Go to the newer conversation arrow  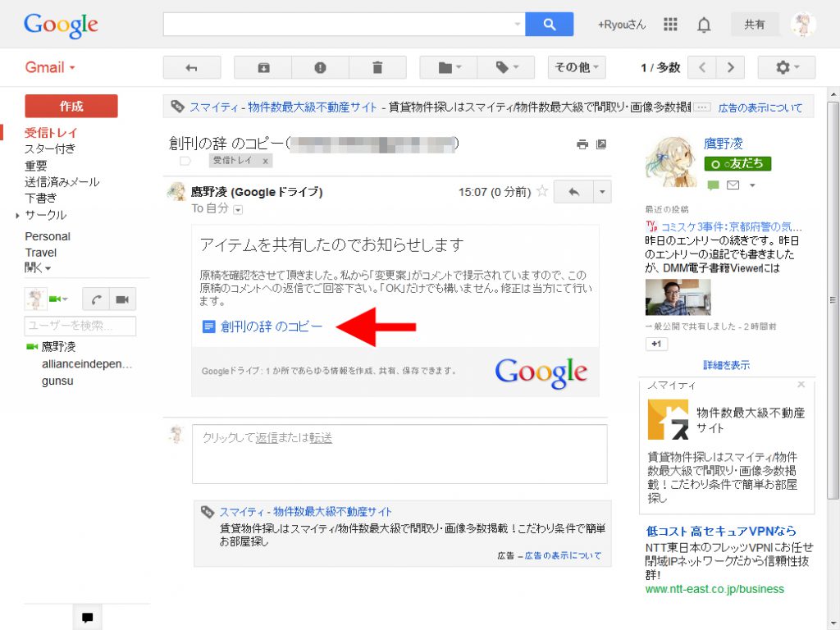[x=702, y=67]
